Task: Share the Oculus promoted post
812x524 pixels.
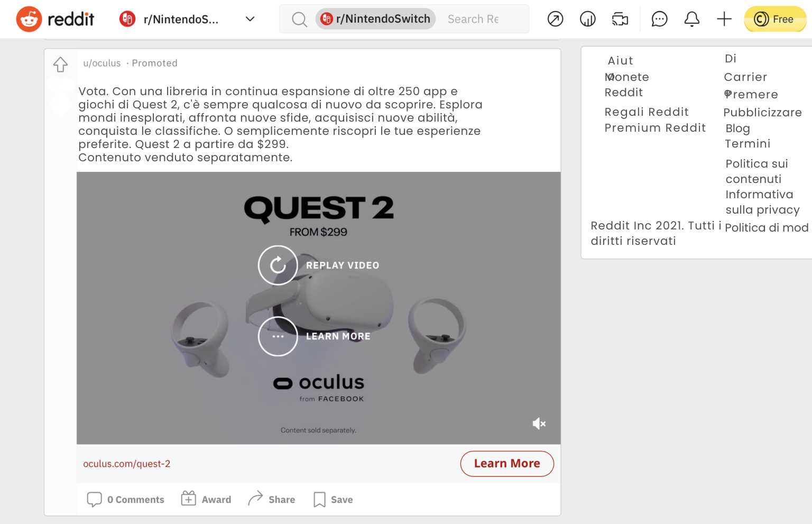Action: (271, 499)
